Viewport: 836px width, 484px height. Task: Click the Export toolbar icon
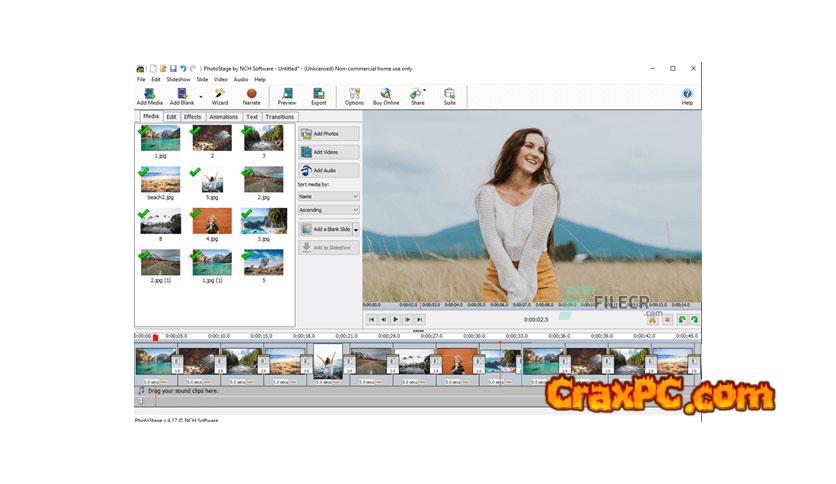tap(318, 94)
